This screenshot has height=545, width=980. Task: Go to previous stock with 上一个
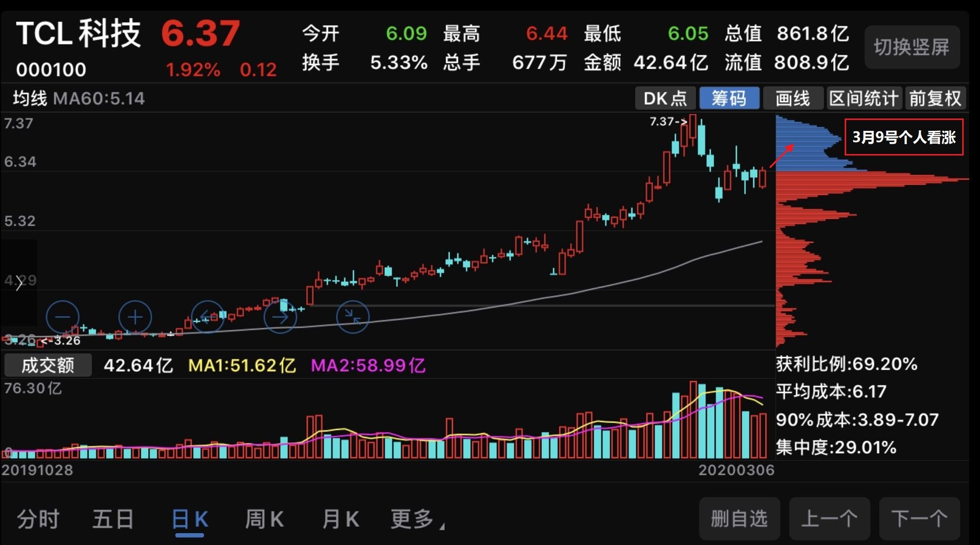click(x=829, y=519)
